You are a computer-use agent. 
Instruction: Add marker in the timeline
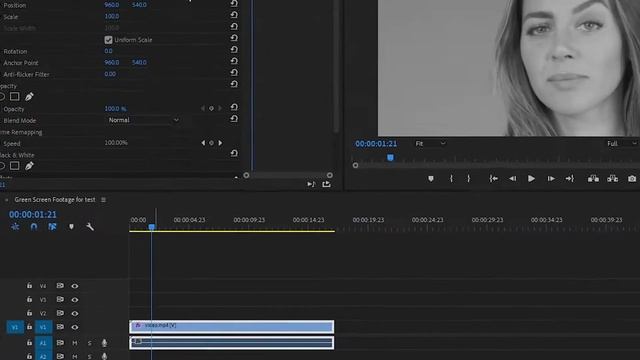[71, 227]
